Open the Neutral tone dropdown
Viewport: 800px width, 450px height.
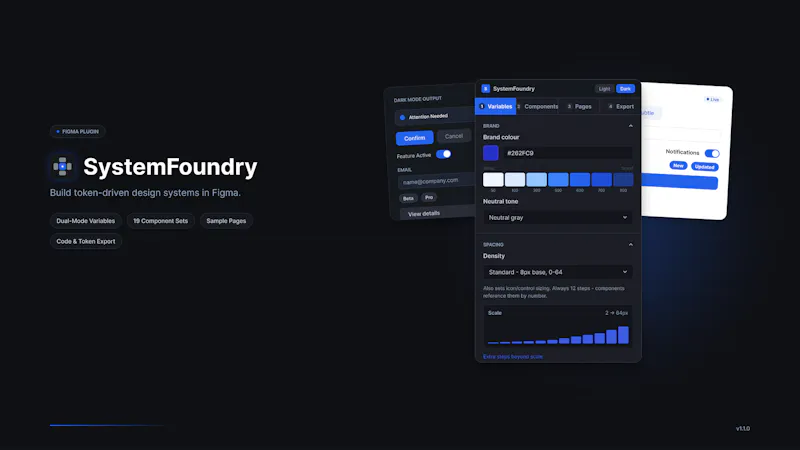click(x=558, y=218)
